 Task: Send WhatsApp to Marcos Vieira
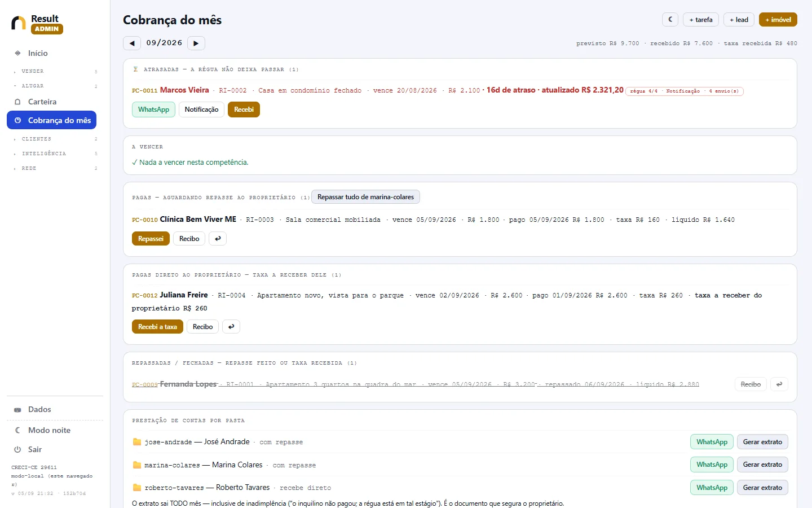tap(153, 110)
